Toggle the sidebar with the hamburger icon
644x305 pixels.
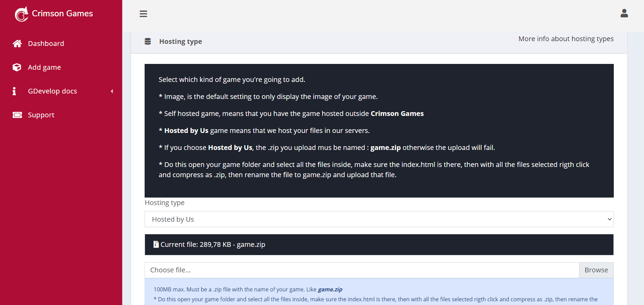click(x=143, y=14)
